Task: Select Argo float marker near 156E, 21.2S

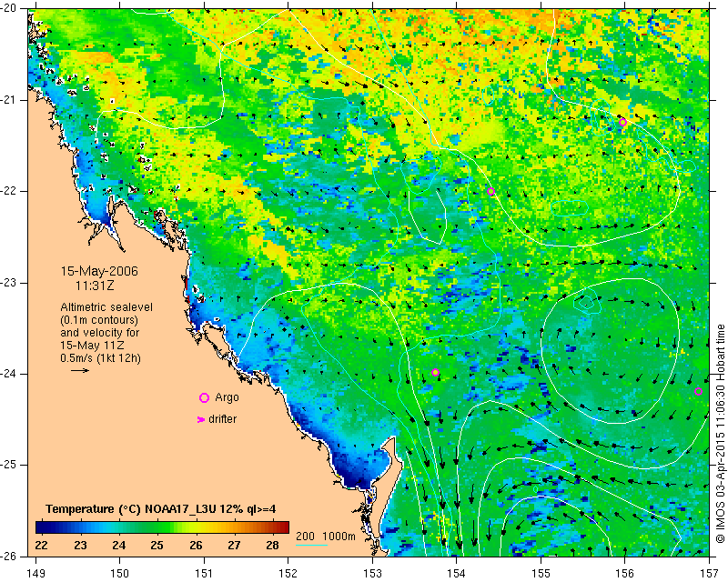Action: 623,122
